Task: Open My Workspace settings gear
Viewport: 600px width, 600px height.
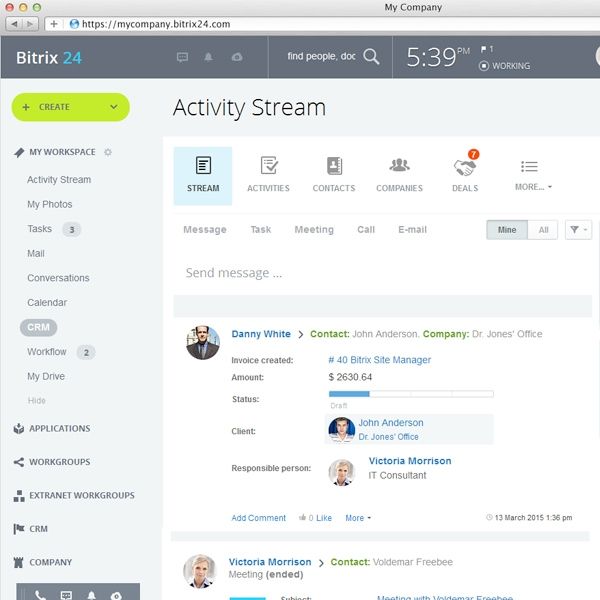Action: pyautogui.click(x=108, y=152)
